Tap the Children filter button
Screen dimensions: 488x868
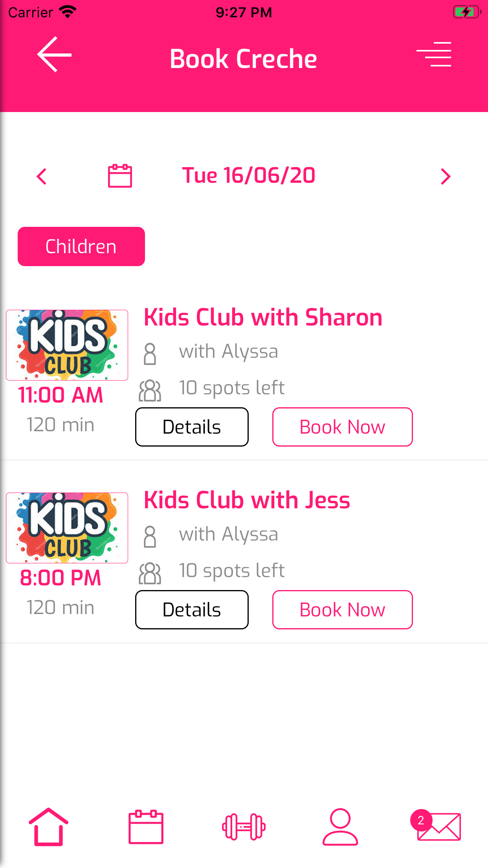point(81,246)
